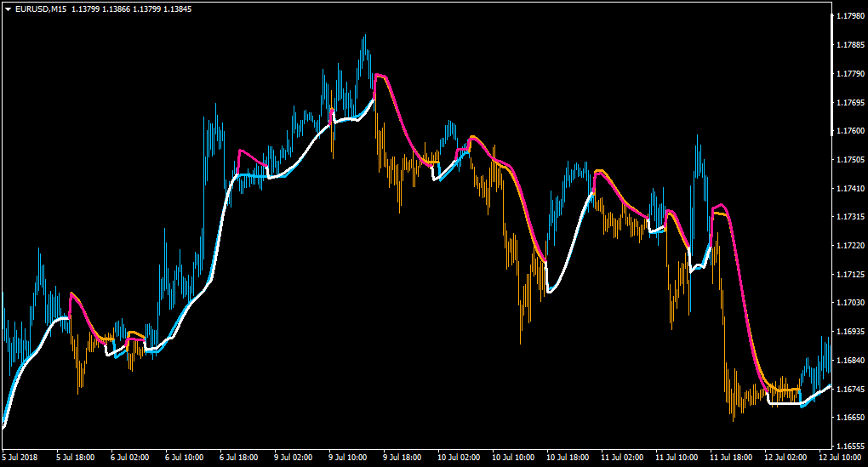Click the 12 Jul 10:00 time label
This screenshot has width=868, height=467.
[x=840, y=458]
